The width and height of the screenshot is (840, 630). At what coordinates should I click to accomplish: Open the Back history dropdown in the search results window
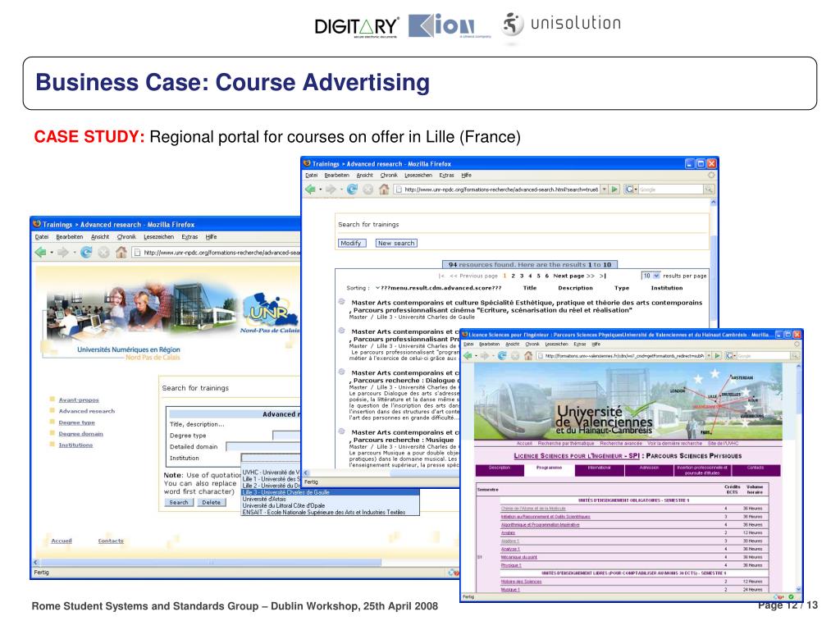click(x=320, y=189)
